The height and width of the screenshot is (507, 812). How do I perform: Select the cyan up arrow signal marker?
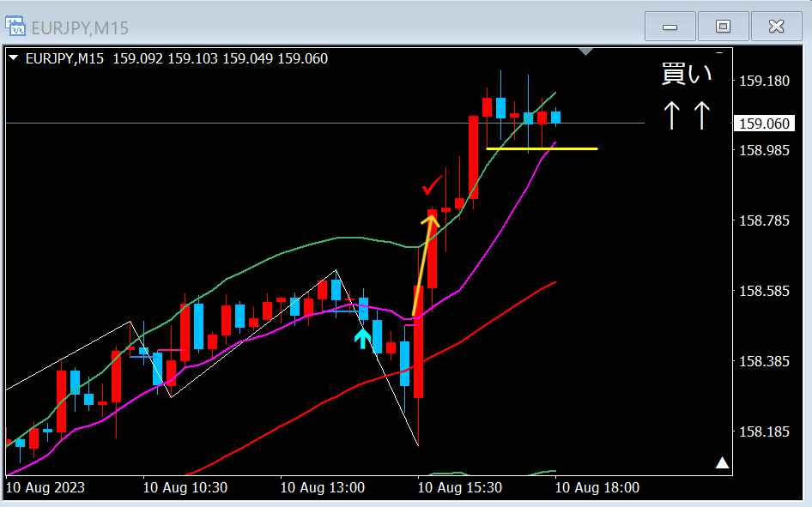pyautogui.click(x=362, y=338)
